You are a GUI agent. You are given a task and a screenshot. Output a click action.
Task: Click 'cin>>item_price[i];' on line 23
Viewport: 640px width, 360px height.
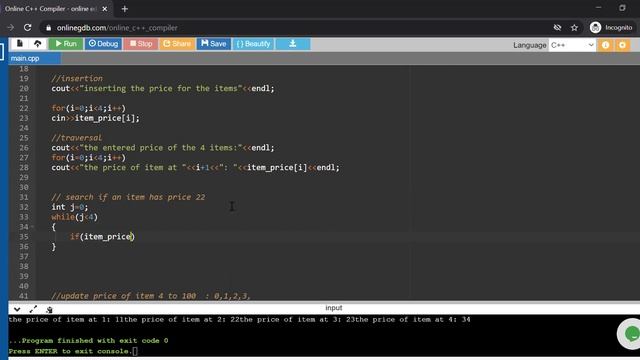(95, 118)
